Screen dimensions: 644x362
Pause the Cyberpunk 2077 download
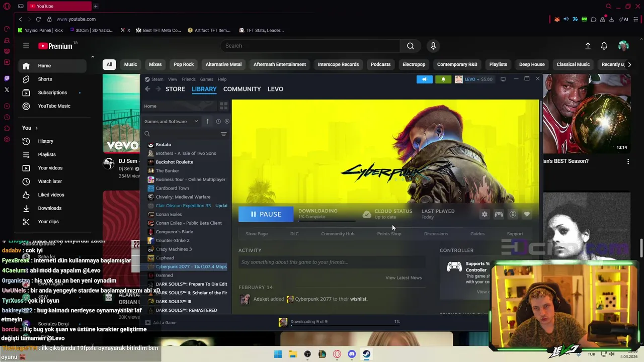[x=266, y=214]
